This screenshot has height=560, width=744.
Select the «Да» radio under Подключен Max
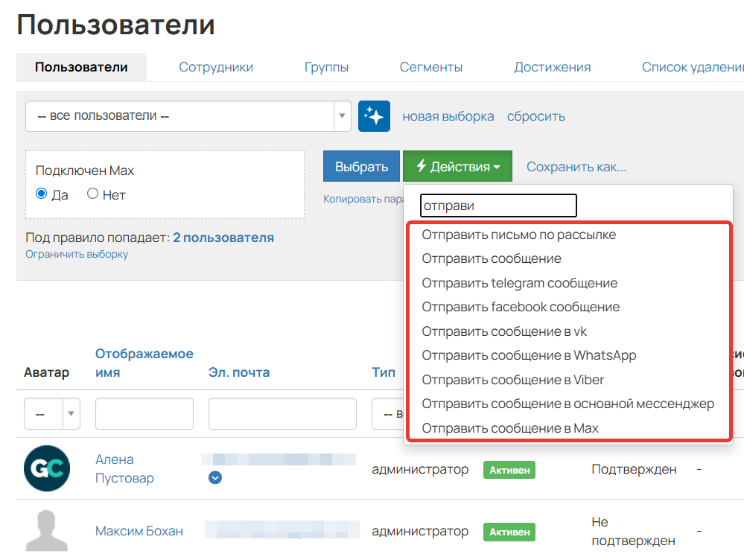coord(42,194)
